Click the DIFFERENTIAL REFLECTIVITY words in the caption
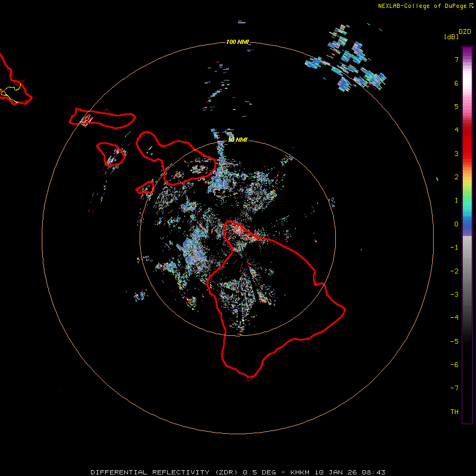Image resolution: width=476 pixels, height=476 pixels. pos(150,472)
